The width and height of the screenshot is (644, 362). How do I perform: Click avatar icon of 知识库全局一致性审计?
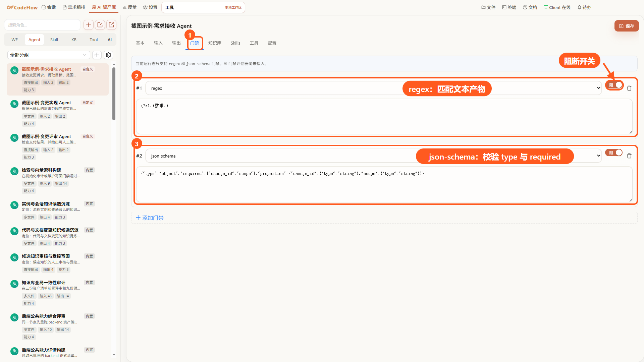tap(14, 284)
